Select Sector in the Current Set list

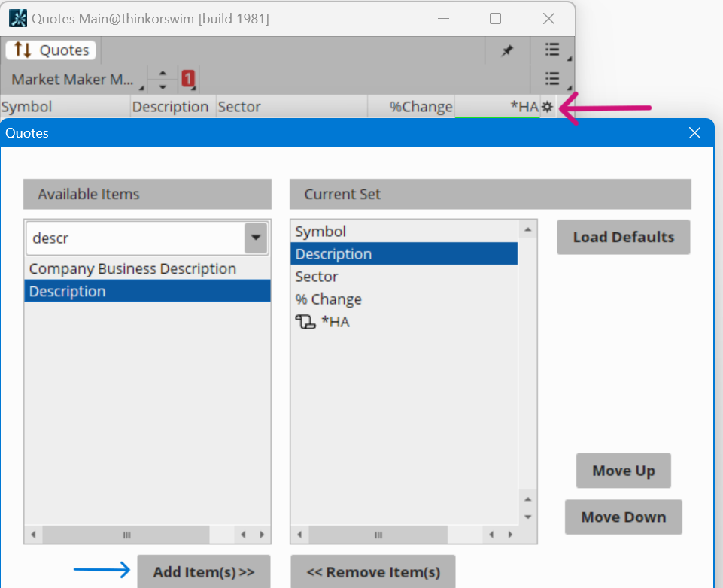point(404,277)
